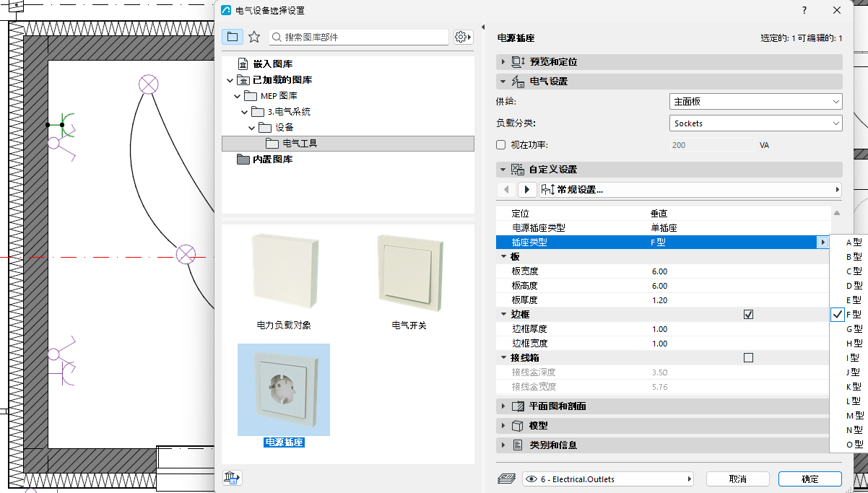868x493 pixels.
Task: Open the library manager icon below thumbnails
Action: click(232, 477)
